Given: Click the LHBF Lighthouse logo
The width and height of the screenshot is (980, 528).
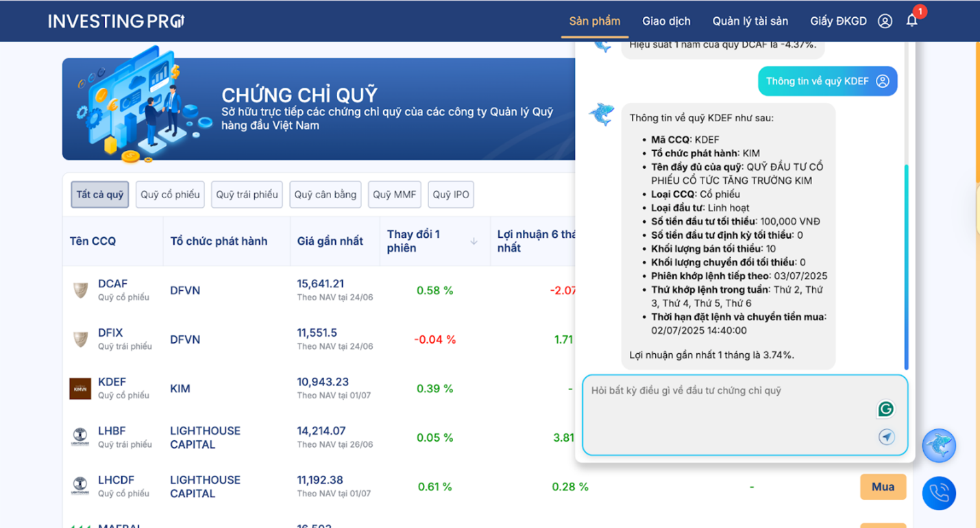Looking at the screenshot, I should (80, 437).
